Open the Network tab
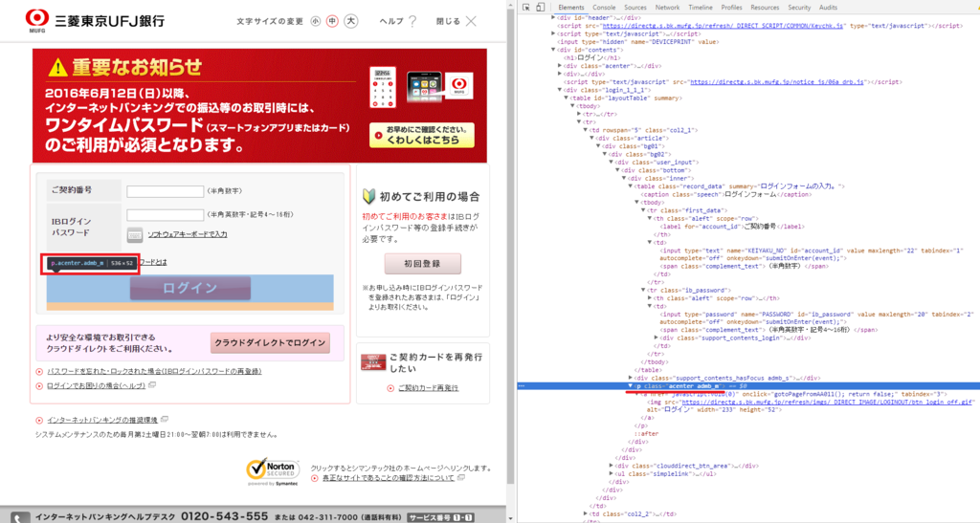This screenshot has width=980, height=523. [667, 8]
